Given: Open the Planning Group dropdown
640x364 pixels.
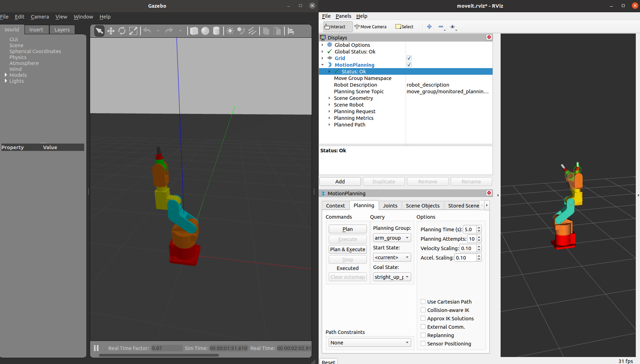Looking at the screenshot, I should [x=392, y=238].
